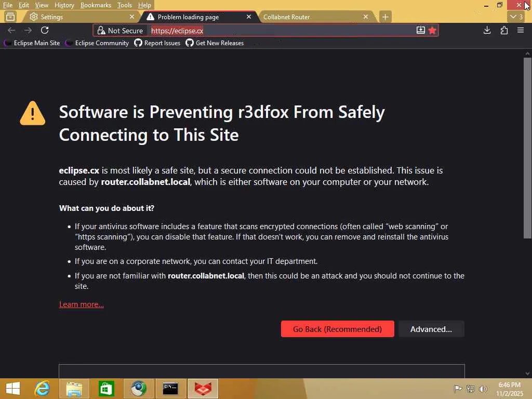Click the scrollbar up arrow
This screenshot has width=532, height=399.
527,54
